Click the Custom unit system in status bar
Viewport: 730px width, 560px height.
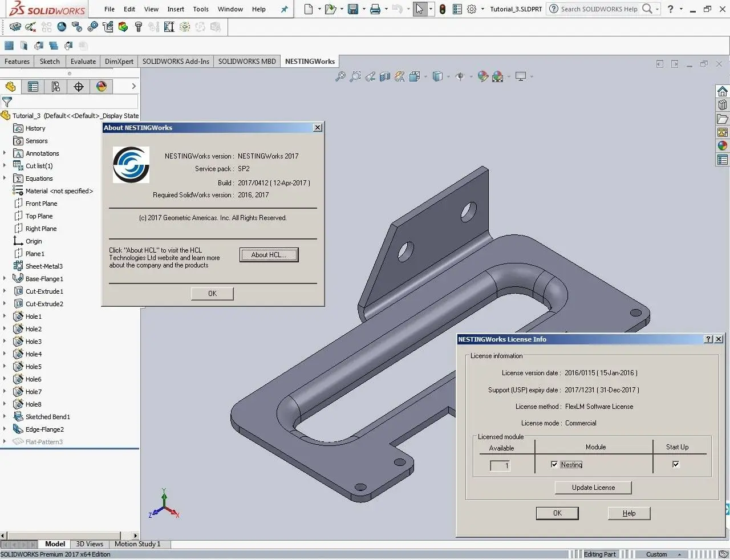[656, 554]
